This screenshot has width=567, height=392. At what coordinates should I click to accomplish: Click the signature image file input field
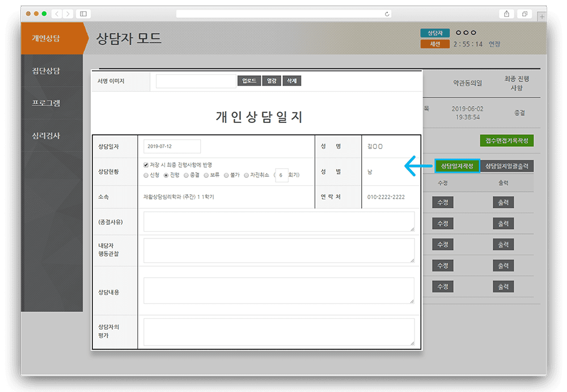(196, 81)
